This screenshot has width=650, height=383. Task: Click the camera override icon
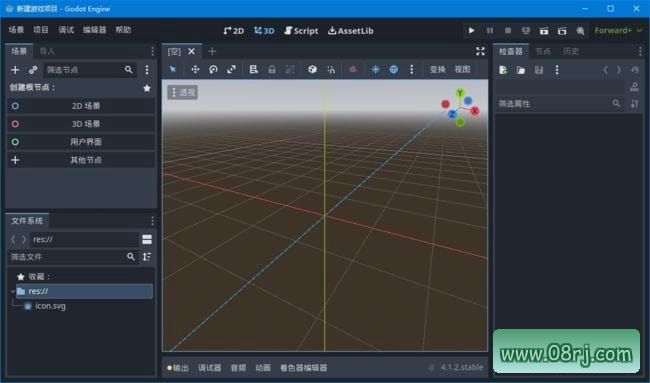click(353, 69)
